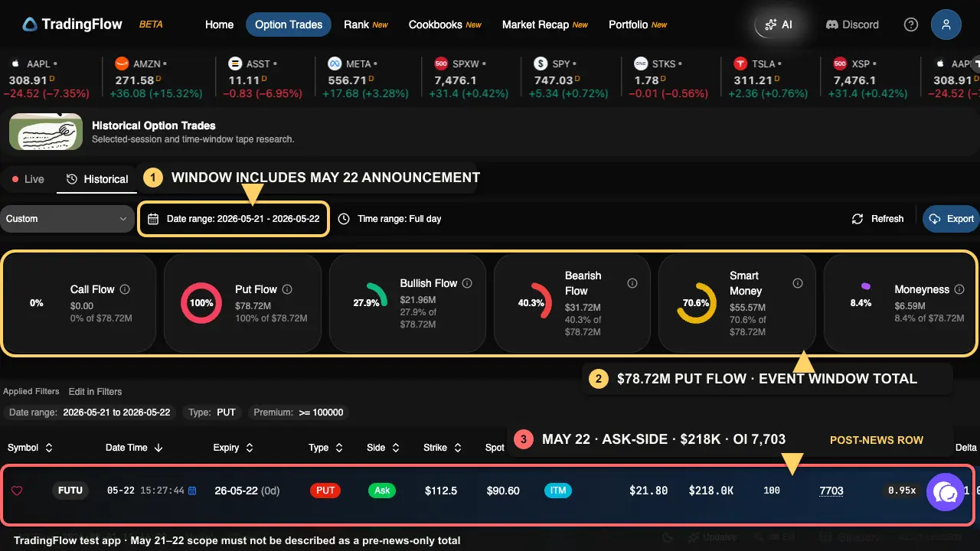
Task: Click the Bullish Flow 27.9% gauge
Action: [366, 302]
